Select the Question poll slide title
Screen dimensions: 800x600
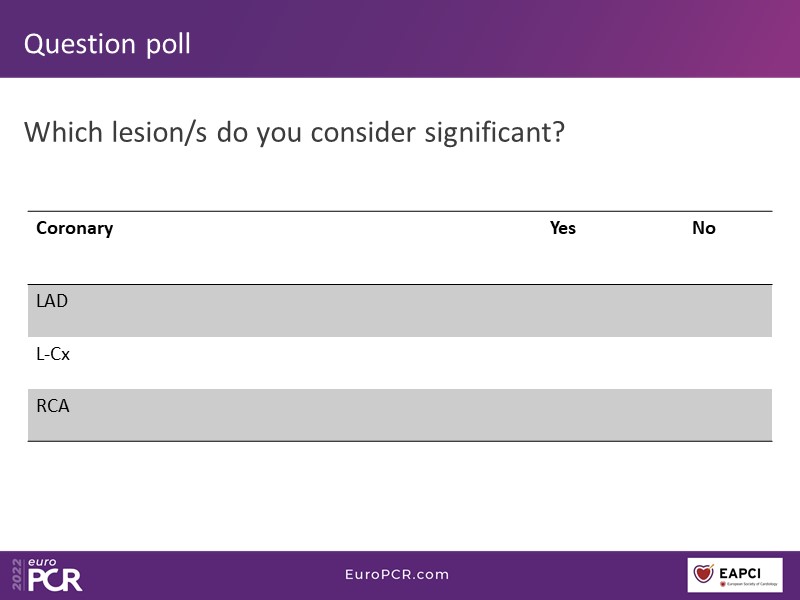[107, 44]
